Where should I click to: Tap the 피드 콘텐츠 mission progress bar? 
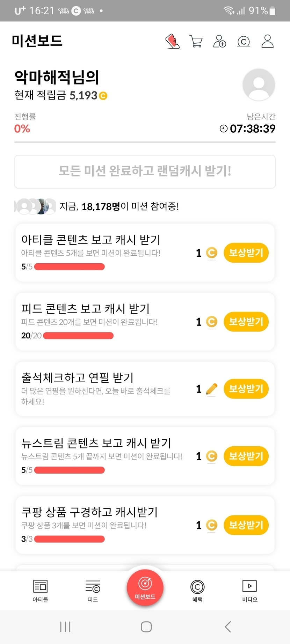(78, 336)
